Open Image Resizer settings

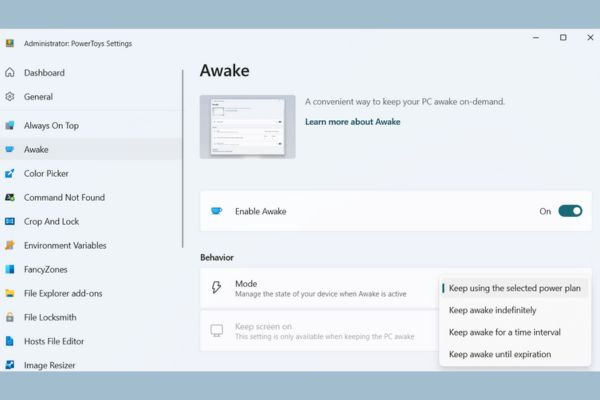90,365
